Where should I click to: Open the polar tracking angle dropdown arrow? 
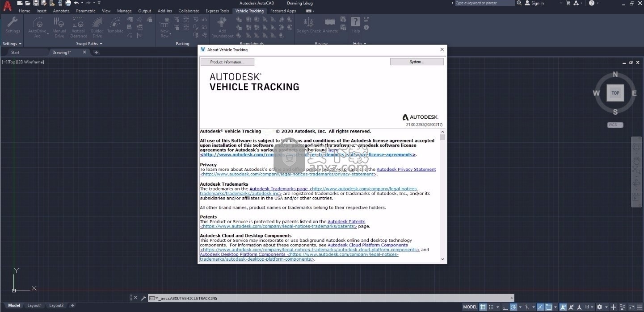pos(520,307)
